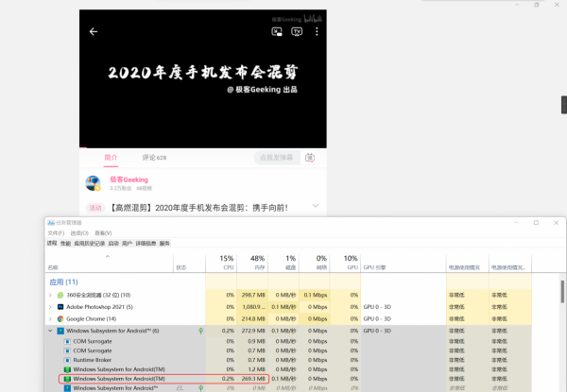Open the 极客Geeking uploader name link
Viewport: 567px width, 392px height.
[x=129, y=179]
